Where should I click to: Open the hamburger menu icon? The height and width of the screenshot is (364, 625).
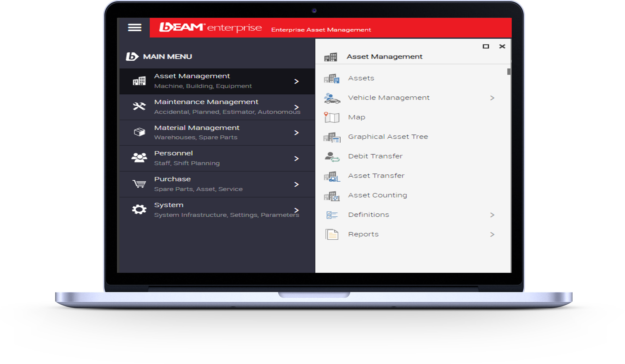tap(135, 27)
